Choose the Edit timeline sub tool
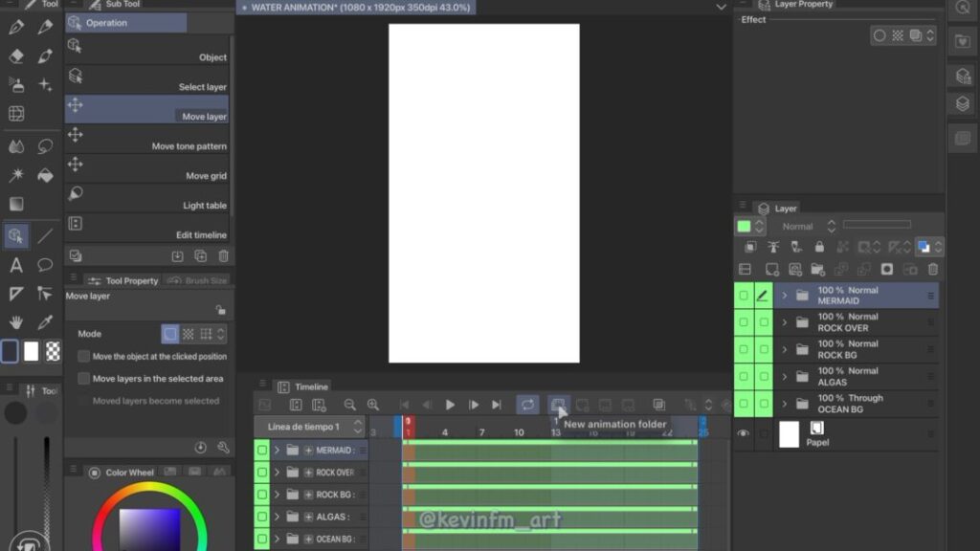The width and height of the screenshot is (980, 551). 146,228
